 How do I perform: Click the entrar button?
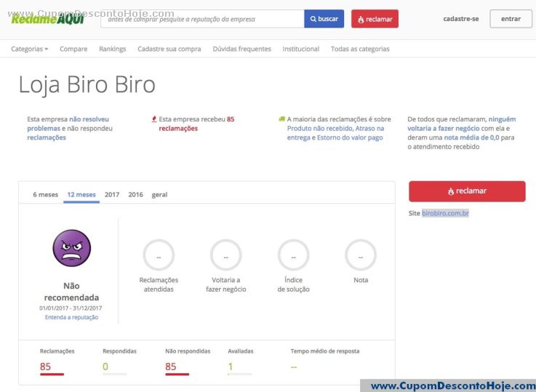pos(511,19)
